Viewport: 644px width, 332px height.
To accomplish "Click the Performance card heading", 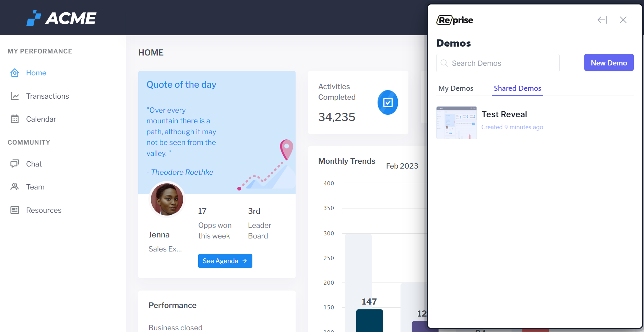I will (172, 305).
